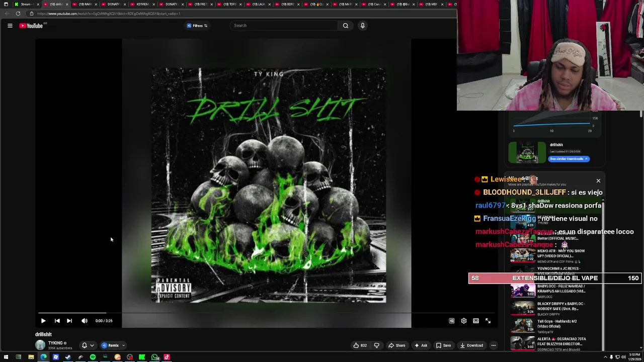Viewport: 644px width, 362px height.
Task: Start voice search with microphone icon
Action: pos(362,26)
